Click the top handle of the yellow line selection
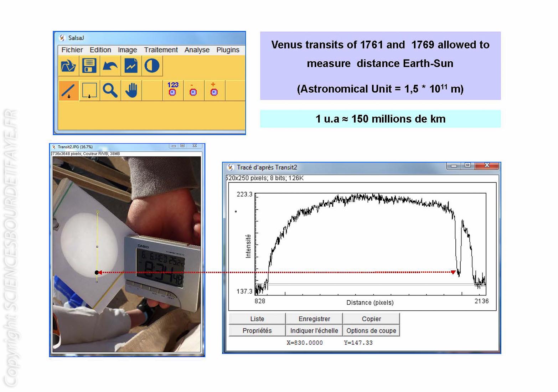The image size is (558, 392). [98, 212]
